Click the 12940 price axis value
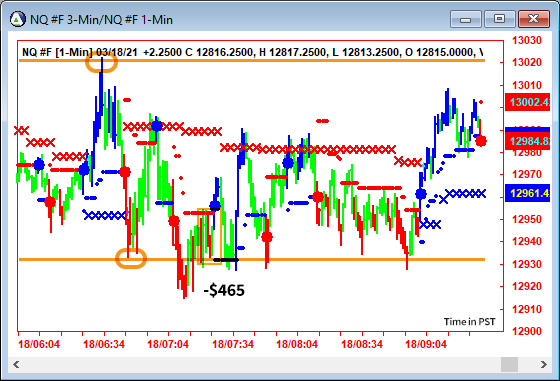The height and width of the screenshot is (381, 560). point(527,241)
